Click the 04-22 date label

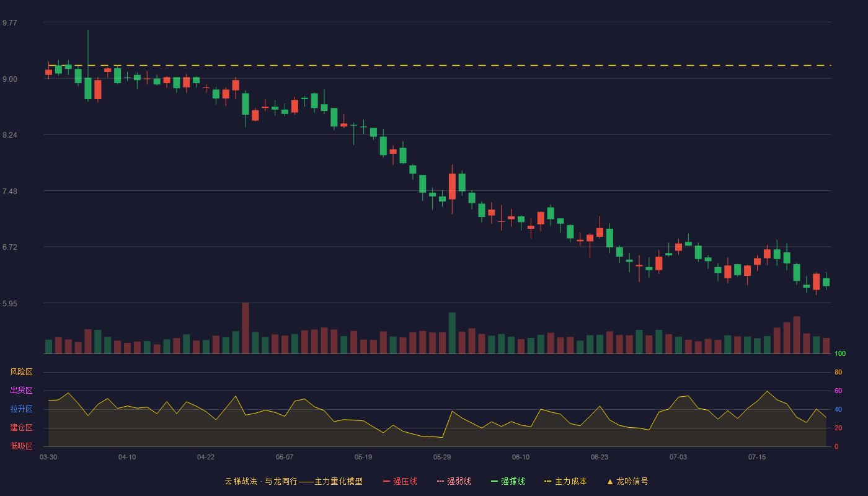click(206, 457)
